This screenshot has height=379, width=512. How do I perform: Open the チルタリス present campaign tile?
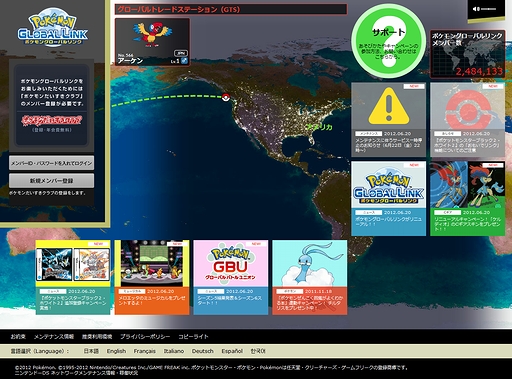[310, 277]
